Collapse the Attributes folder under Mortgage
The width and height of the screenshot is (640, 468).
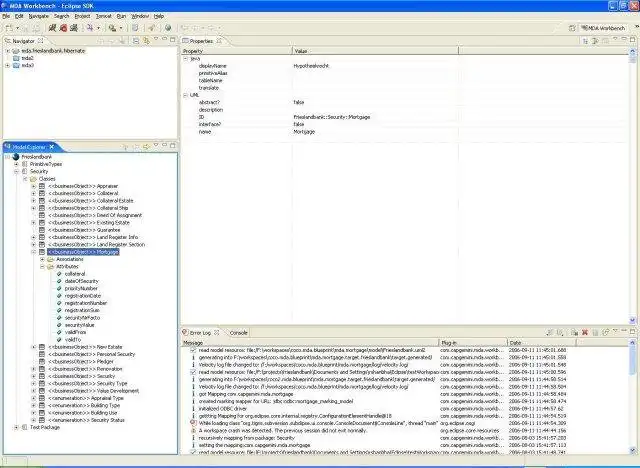click(42, 267)
